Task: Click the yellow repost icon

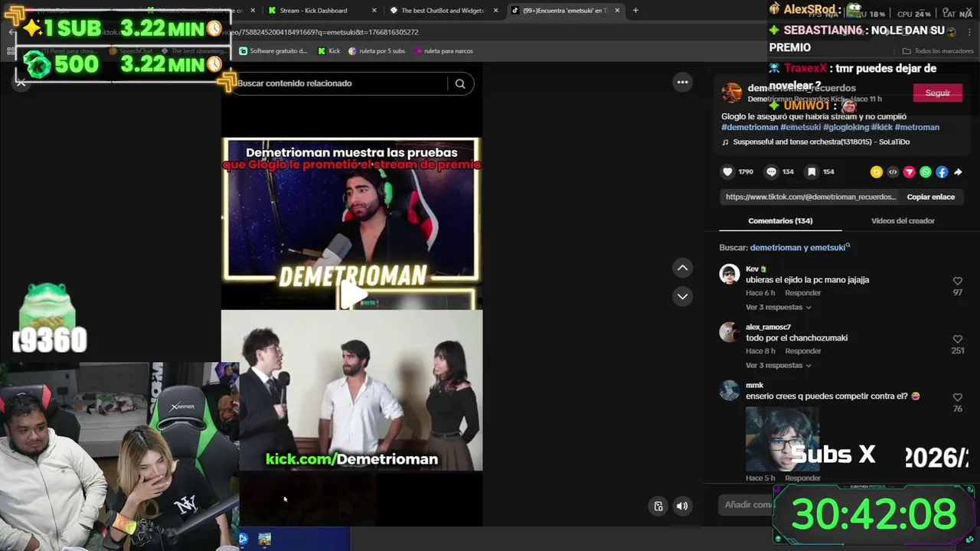Action: [877, 172]
